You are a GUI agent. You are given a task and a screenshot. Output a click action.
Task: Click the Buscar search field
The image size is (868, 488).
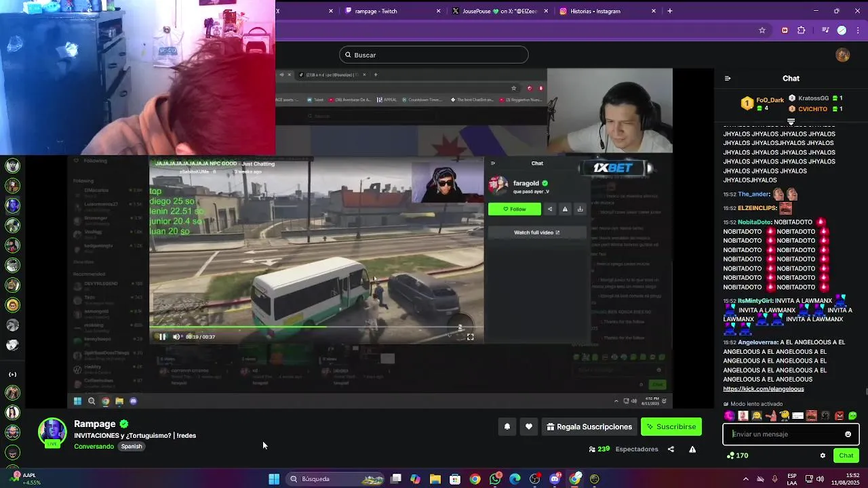pos(434,55)
